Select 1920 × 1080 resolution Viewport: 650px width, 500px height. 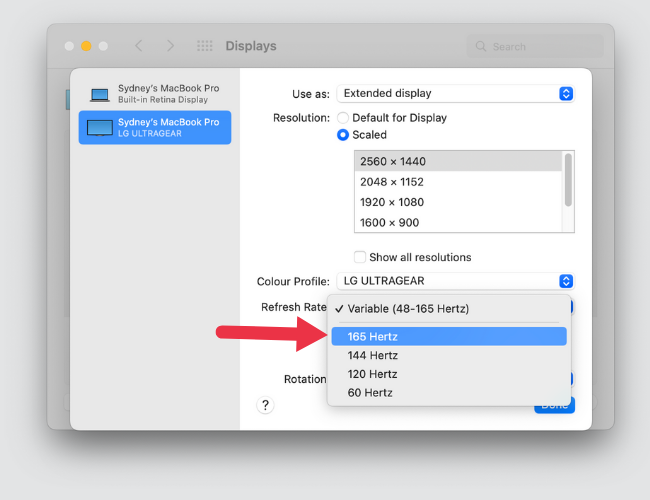click(x=458, y=202)
